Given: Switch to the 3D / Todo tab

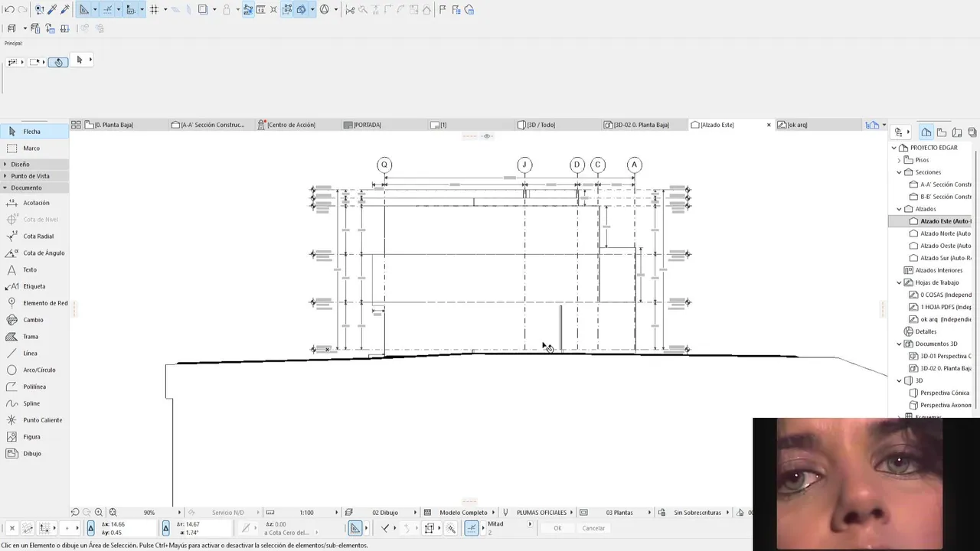Looking at the screenshot, I should (x=558, y=125).
